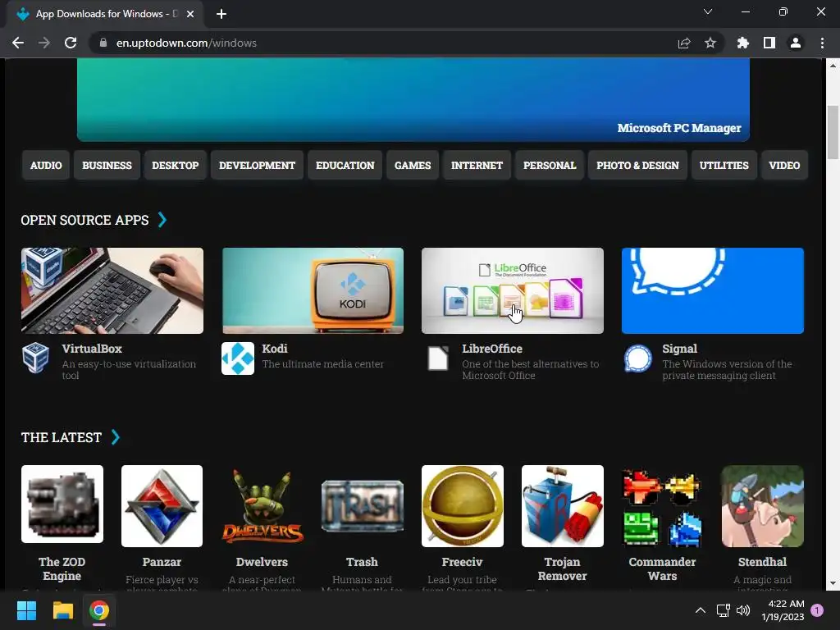Click the Commander Wars icon
The image size is (840, 630).
pyautogui.click(x=663, y=505)
